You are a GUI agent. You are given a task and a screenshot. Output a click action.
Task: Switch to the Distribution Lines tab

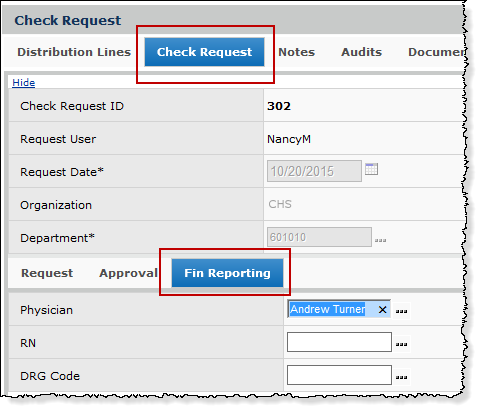(74, 52)
